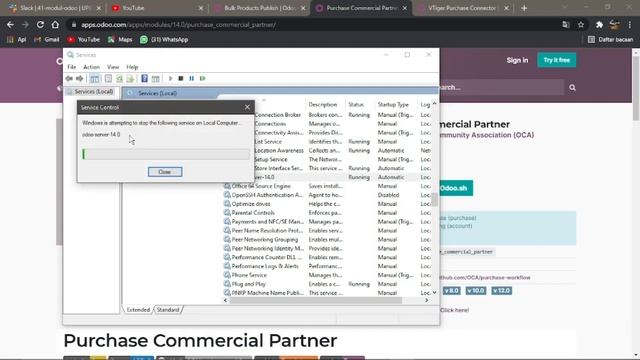
Task: Stop Service with square icon
Action: (x=181, y=78)
